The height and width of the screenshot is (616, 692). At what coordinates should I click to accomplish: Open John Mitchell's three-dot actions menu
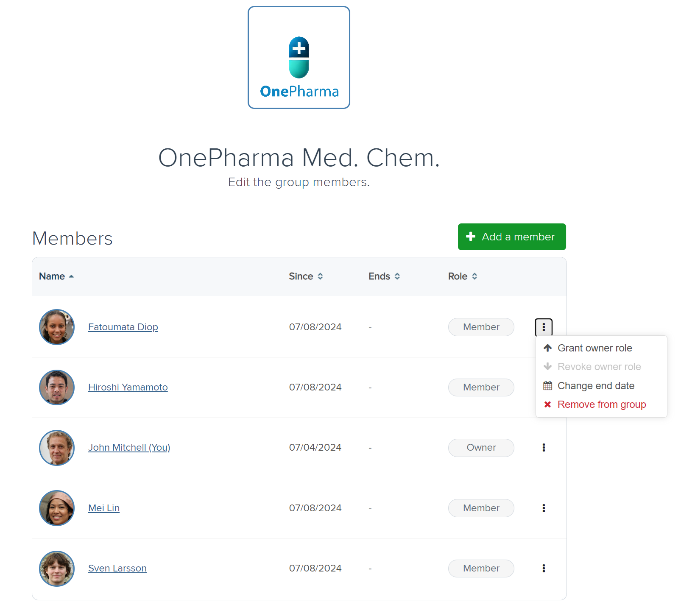544,448
